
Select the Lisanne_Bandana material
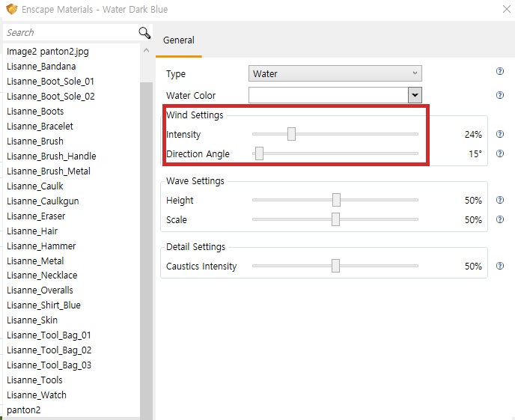[41, 67]
